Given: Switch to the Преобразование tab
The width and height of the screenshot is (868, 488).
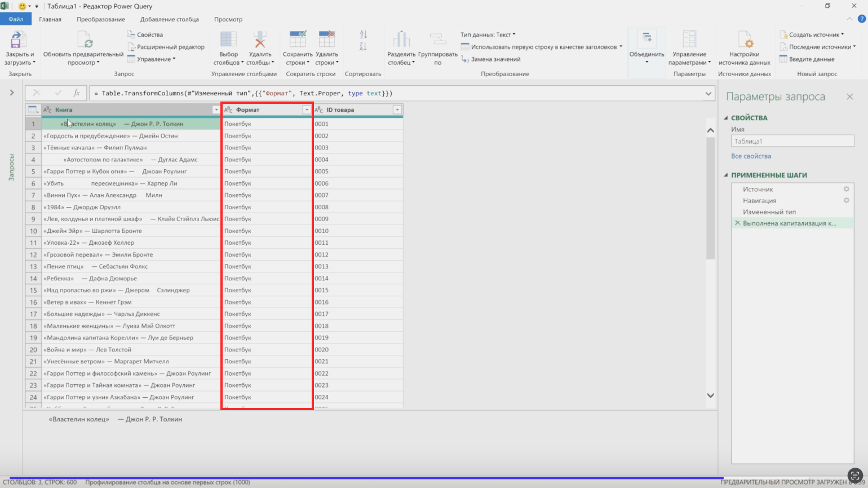Looking at the screenshot, I should pos(101,19).
